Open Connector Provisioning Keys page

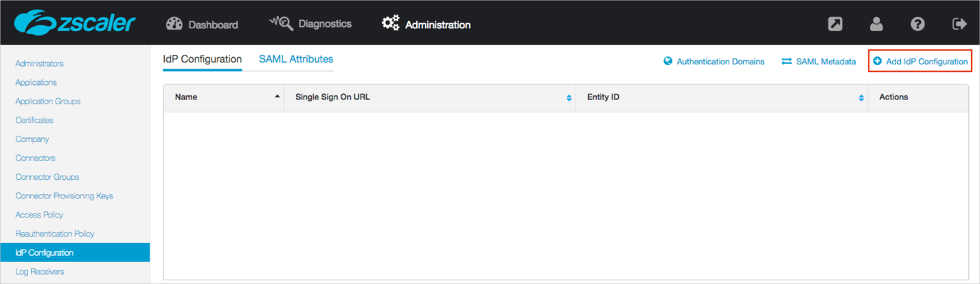(x=64, y=196)
